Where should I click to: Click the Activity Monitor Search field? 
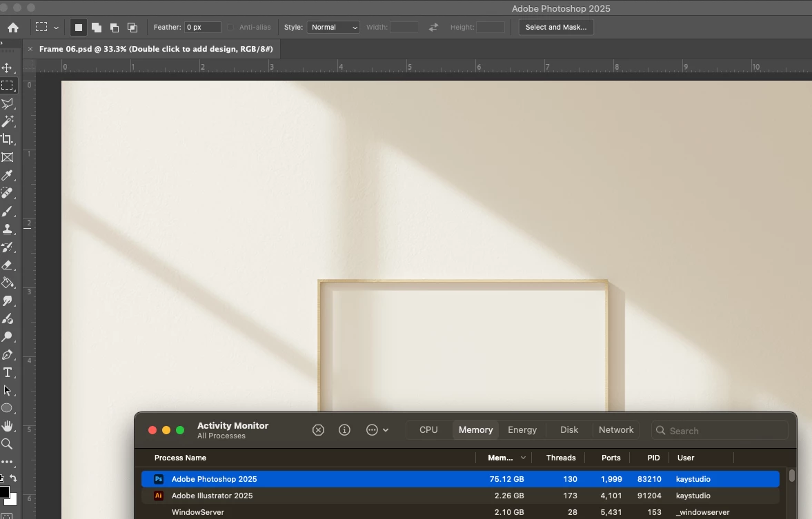point(720,431)
